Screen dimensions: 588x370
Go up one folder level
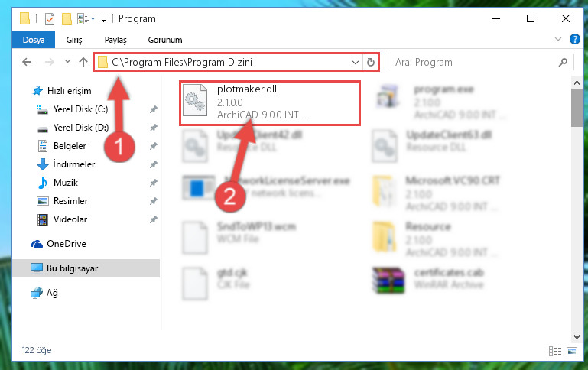click(x=83, y=62)
